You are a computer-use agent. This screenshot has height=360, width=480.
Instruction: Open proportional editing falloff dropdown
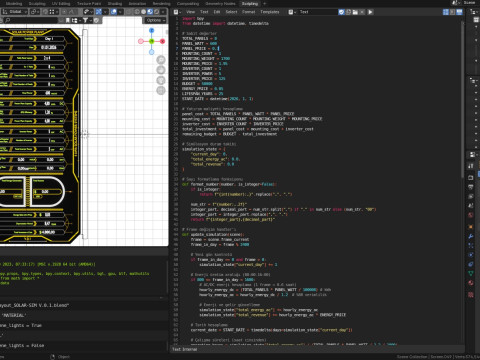73,12
